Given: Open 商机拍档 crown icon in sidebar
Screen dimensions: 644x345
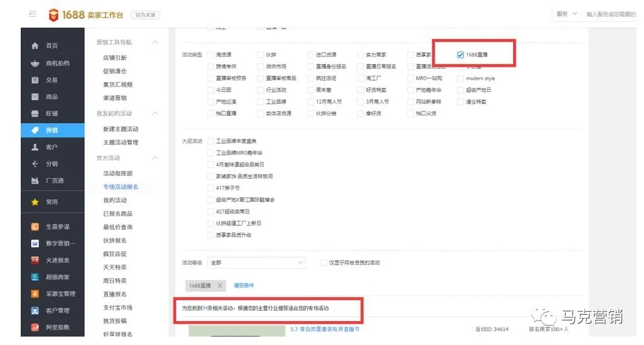Looking at the screenshot, I should pyautogui.click(x=35, y=63).
